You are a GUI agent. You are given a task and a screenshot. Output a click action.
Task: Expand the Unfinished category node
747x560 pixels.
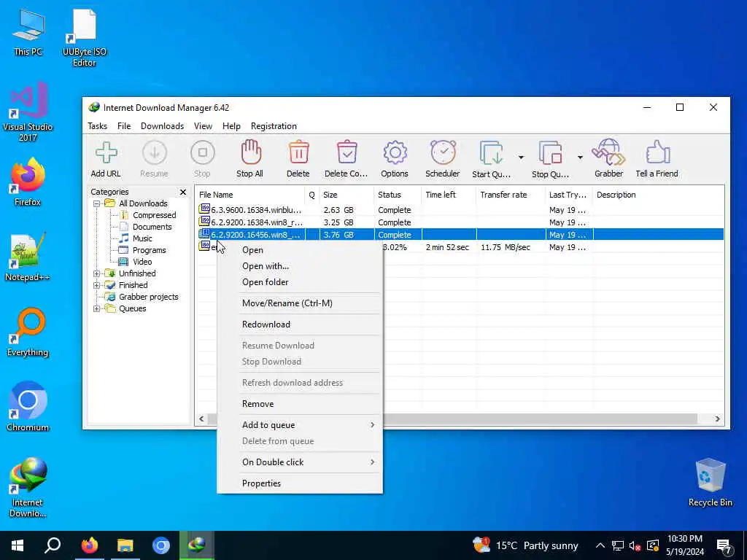(x=96, y=273)
